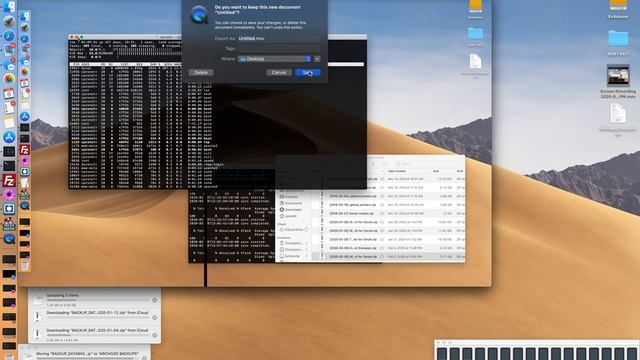The image size is (640, 360).
Task: Open Launchpad from the outer Dock
Action: tap(9, 21)
